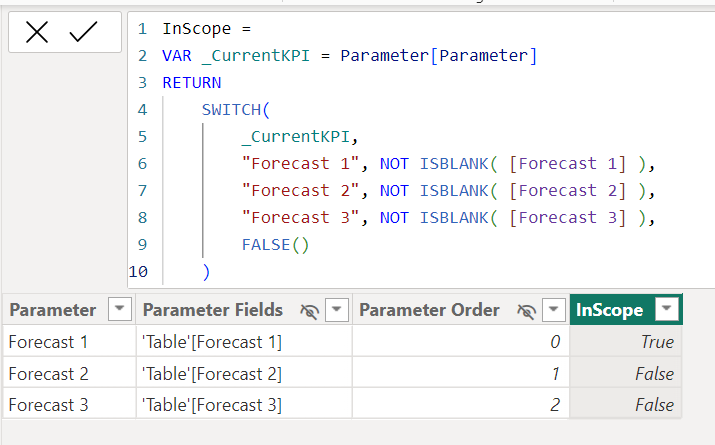Click InScope 'False' cell in Forecast 3 row

tap(626, 404)
